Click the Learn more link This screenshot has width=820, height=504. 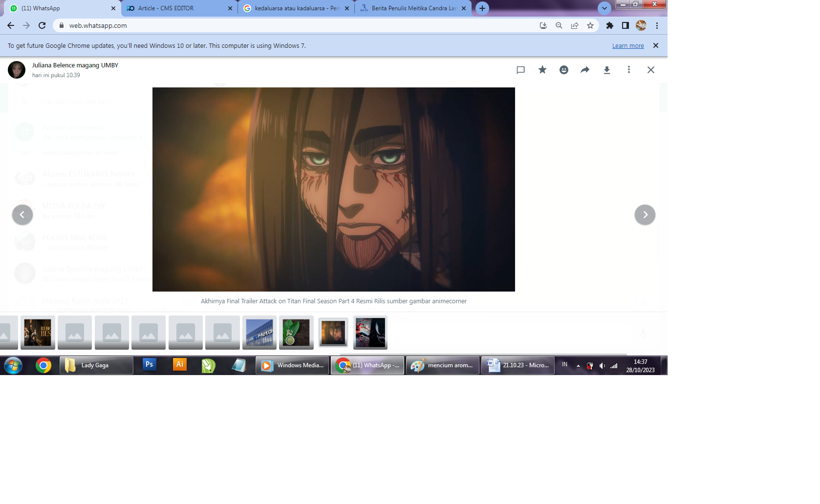(x=628, y=46)
